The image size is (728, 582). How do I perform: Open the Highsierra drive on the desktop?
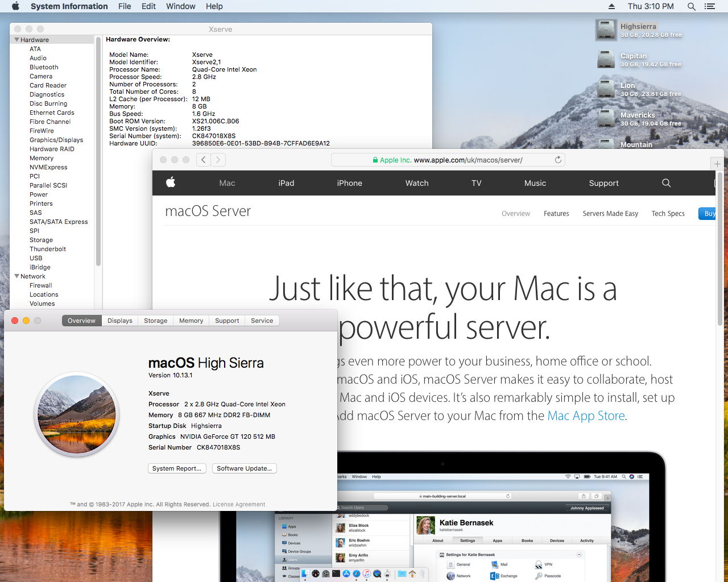(x=606, y=30)
